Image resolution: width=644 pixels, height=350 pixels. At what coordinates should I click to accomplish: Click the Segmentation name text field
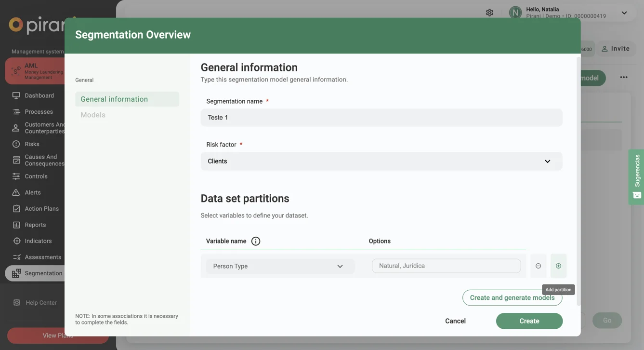click(x=381, y=118)
